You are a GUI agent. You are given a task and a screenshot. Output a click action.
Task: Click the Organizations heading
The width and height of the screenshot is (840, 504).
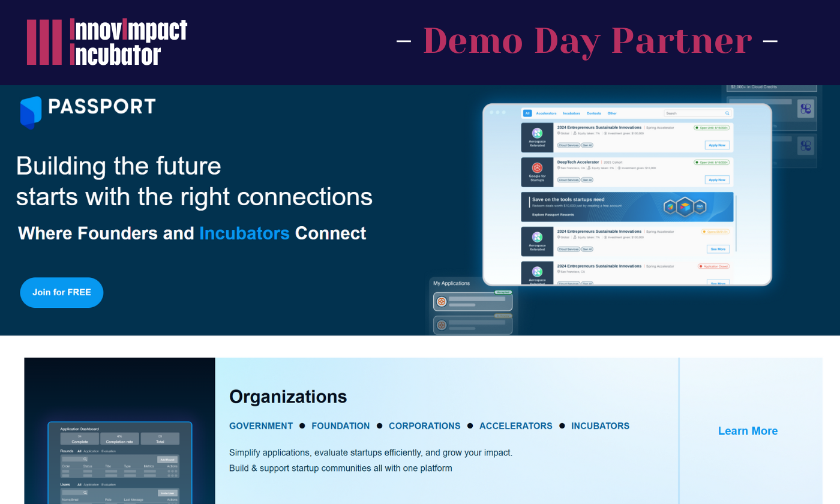pyautogui.click(x=288, y=397)
